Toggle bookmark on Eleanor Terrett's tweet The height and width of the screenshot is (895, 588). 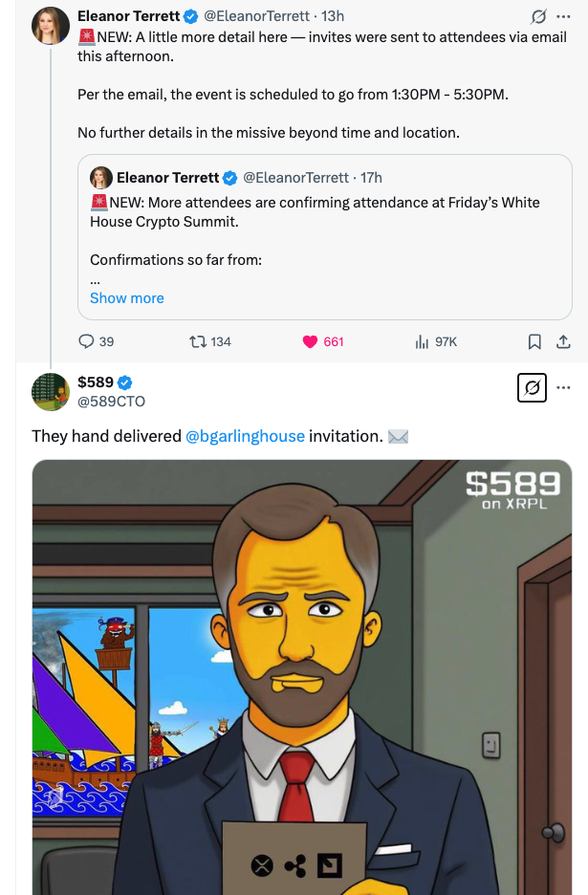click(x=535, y=341)
